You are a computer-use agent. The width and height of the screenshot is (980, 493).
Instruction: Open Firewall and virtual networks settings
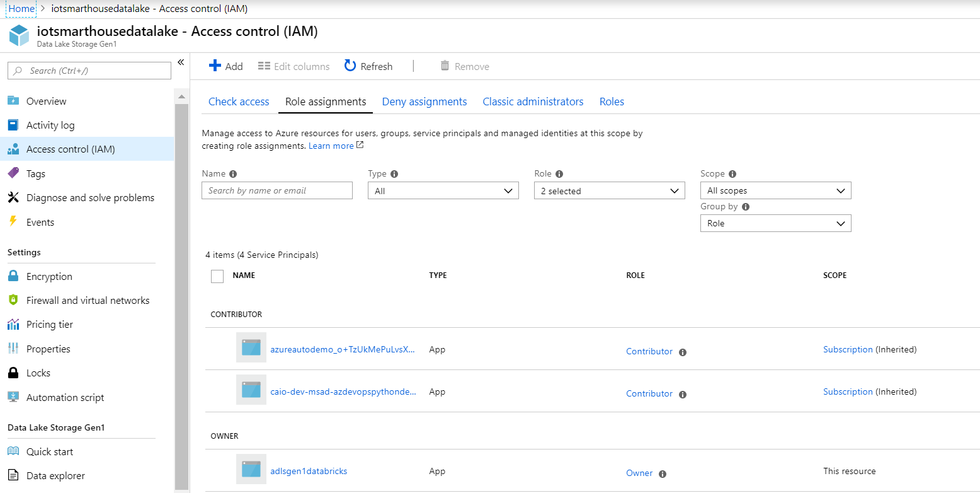pos(88,300)
